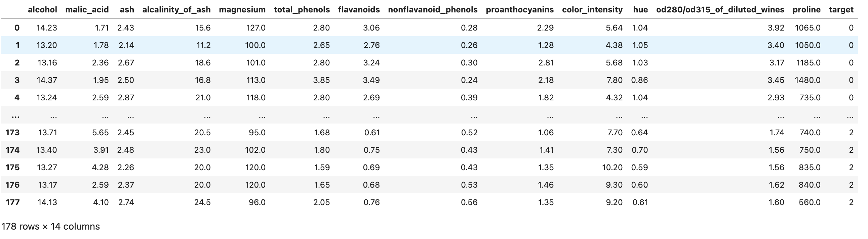Click row index 177
The height and width of the screenshot is (239, 868).
(12, 202)
